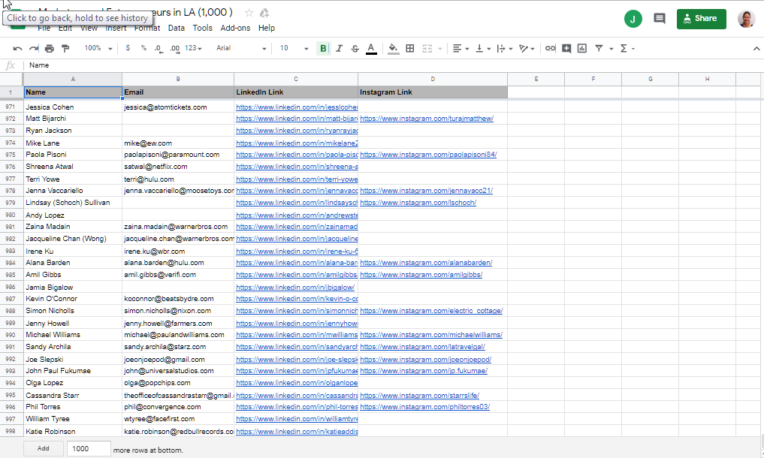The height and width of the screenshot is (458, 764).
Task: Open horizontal align options
Action: [460, 48]
